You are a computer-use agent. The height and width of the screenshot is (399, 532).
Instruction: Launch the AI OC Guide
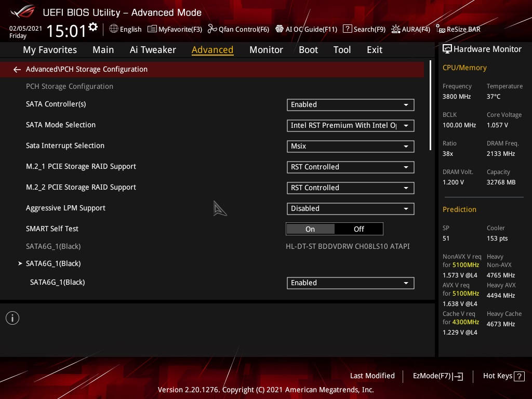[306, 29]
